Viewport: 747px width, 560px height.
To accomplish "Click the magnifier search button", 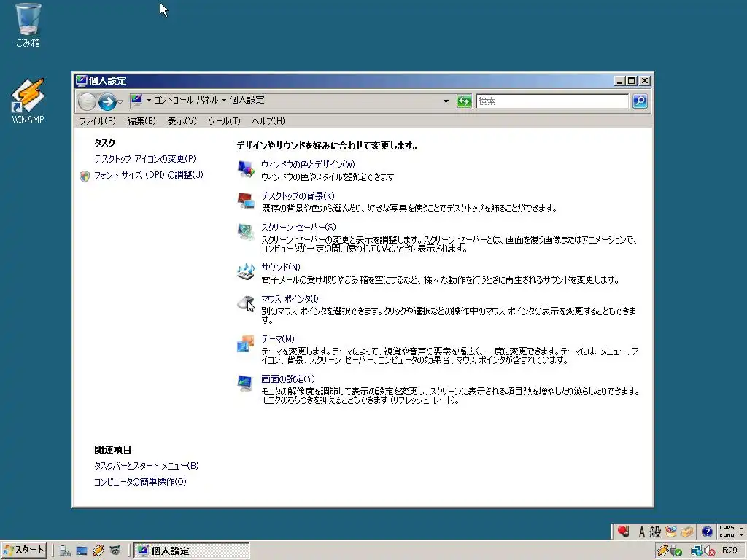I will pos(640,101).
